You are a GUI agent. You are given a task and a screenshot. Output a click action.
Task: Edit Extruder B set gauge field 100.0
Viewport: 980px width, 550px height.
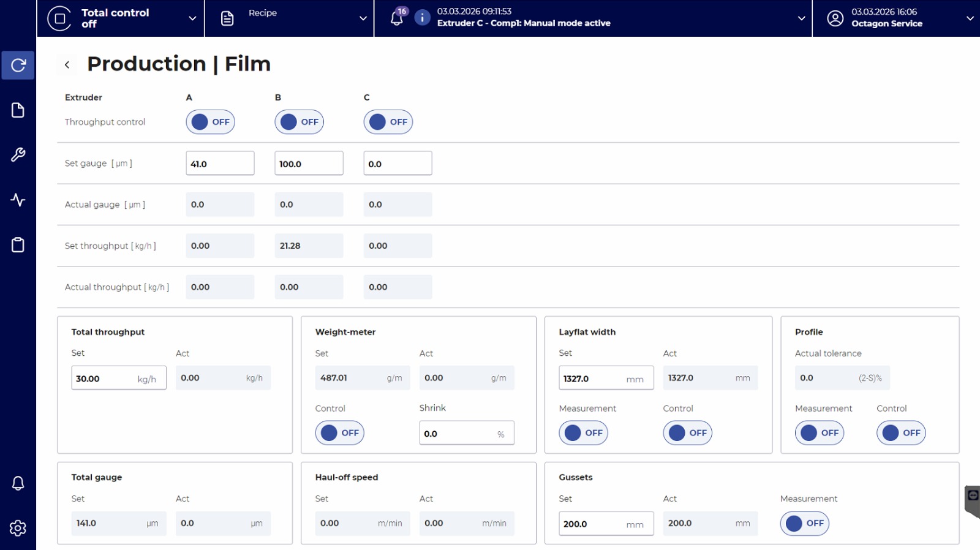pyautogui.click(x=309, y=164)
